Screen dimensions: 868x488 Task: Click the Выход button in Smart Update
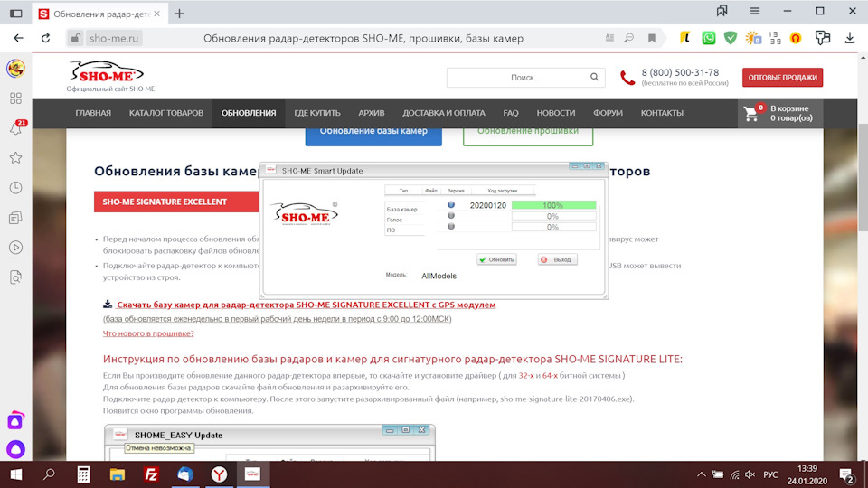(x=558, y=259)
